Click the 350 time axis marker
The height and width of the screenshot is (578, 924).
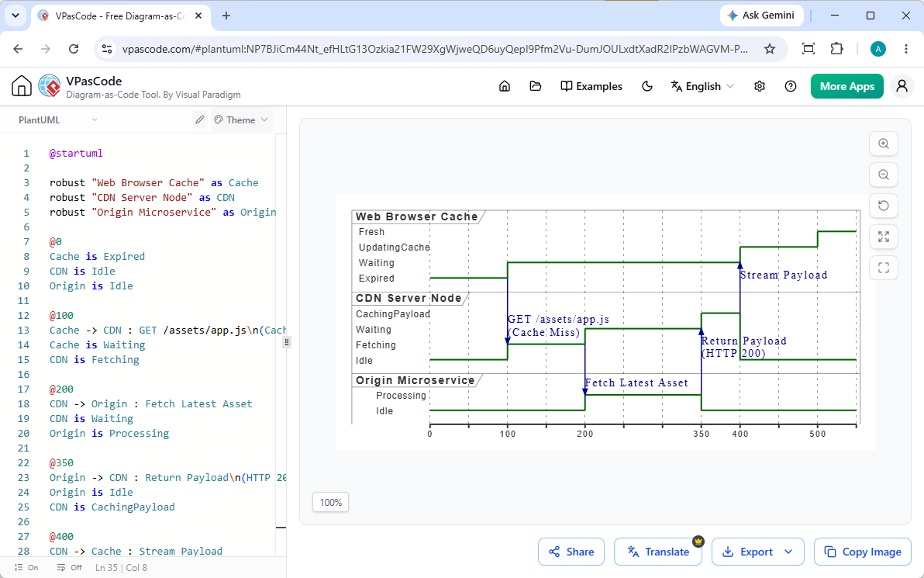tap(702, 434)
